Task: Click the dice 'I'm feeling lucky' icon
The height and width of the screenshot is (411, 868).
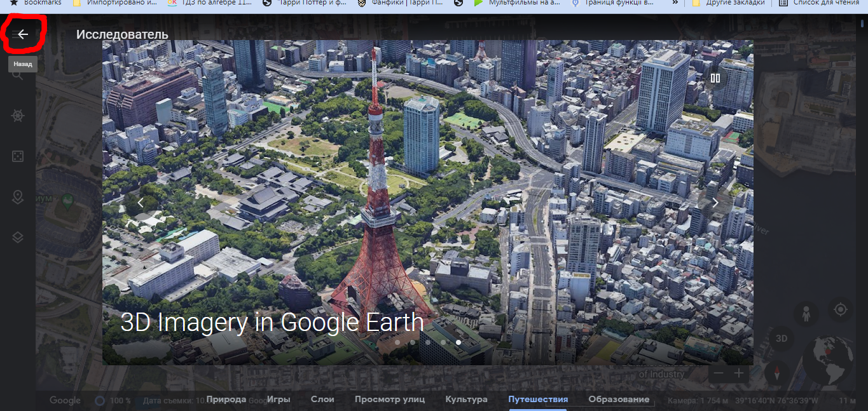Action: point(18,156)
